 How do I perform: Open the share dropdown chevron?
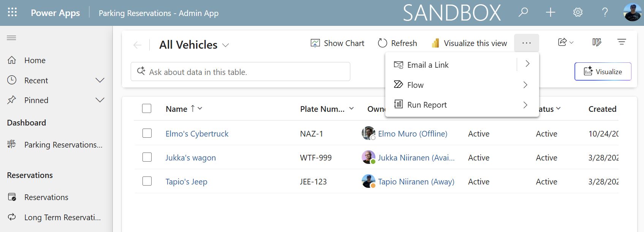(x=571, y=43)
